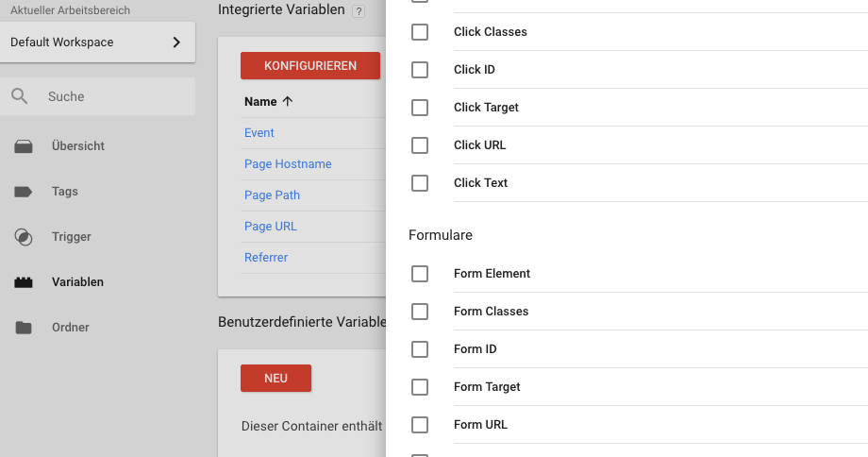Viewport: 868px width, 457px height.
Task: Click the Formulare section heading
Action: 440,235
